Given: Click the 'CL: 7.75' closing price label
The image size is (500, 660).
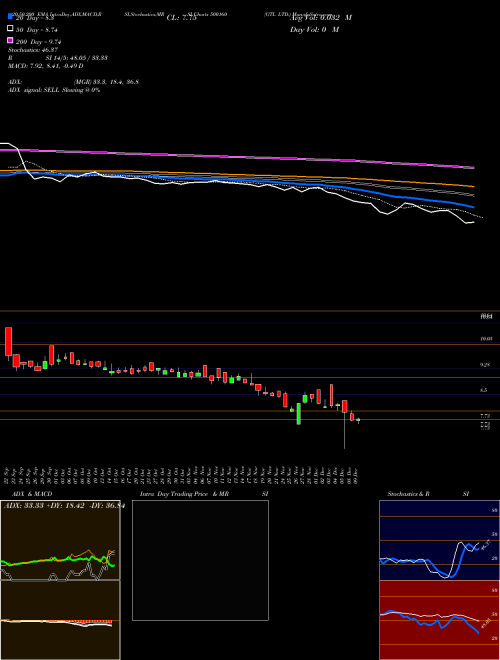Looking at the screenshot, I should click(182, 18).
